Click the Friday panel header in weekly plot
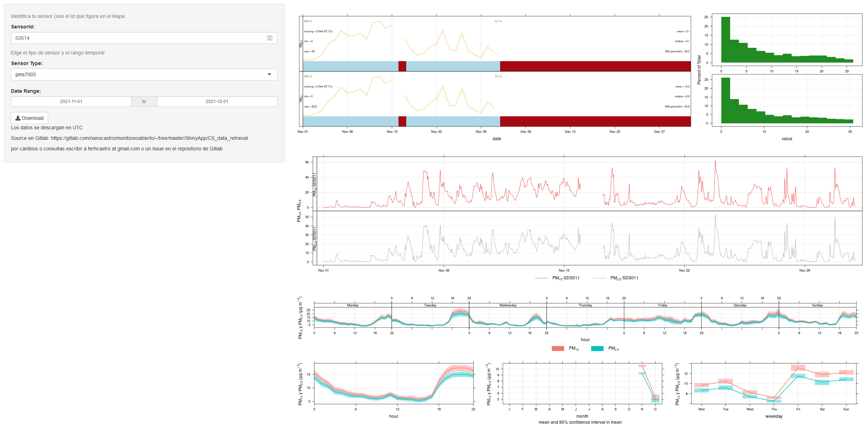The height and width of the screenshot is (429, 868). (663, 305)
